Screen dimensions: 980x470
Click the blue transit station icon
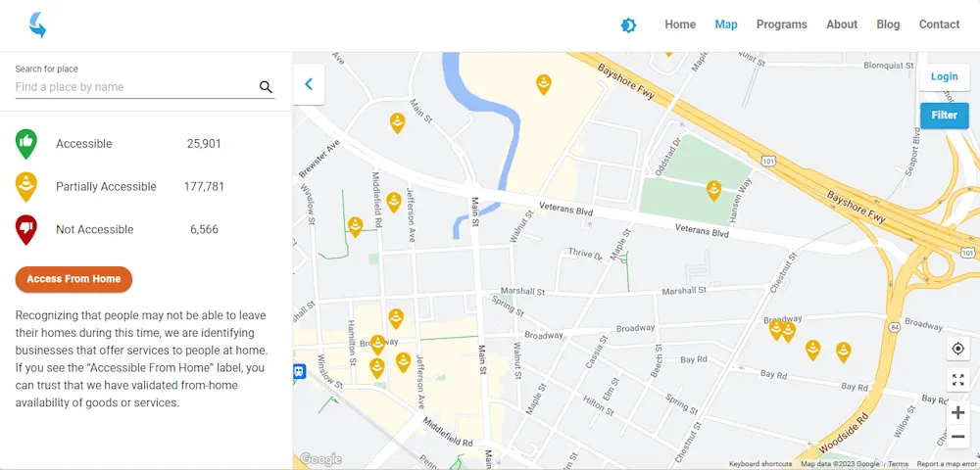click(x=299, y=371)
